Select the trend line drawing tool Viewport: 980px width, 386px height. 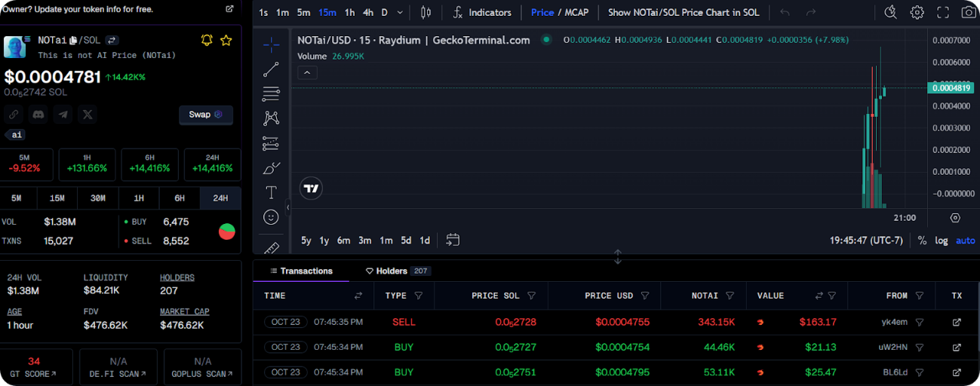(x=271, y=69)
